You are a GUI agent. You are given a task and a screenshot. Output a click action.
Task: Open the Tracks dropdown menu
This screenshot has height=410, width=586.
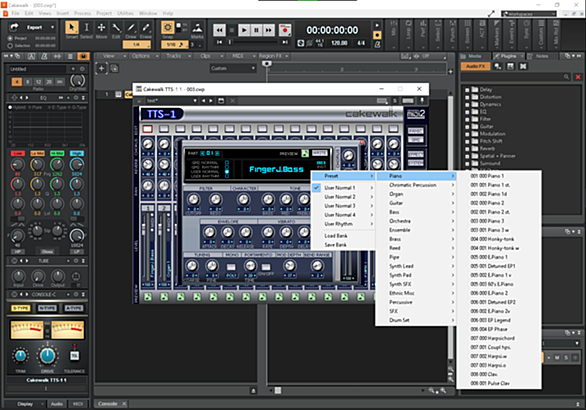[x=178, y=56]
